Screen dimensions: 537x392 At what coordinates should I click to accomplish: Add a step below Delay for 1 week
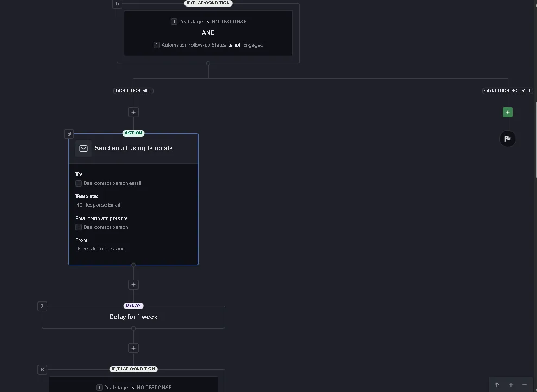coord(133,348)
